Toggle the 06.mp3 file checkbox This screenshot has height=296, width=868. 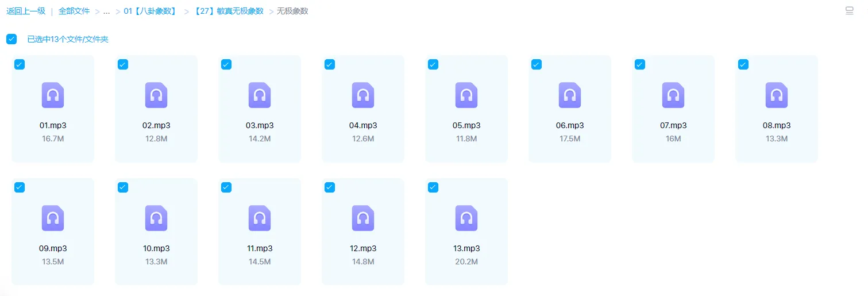pos(537,64)
